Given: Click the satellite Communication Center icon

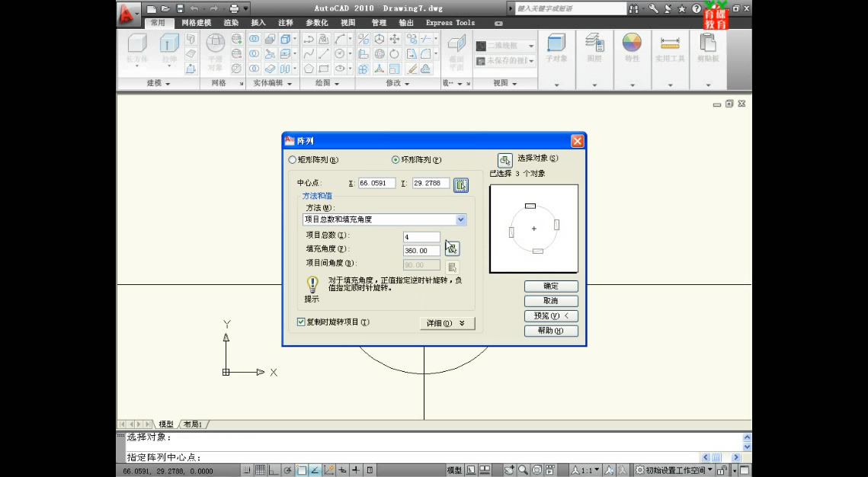Looking at the screenshot, I should coord(668,9).
